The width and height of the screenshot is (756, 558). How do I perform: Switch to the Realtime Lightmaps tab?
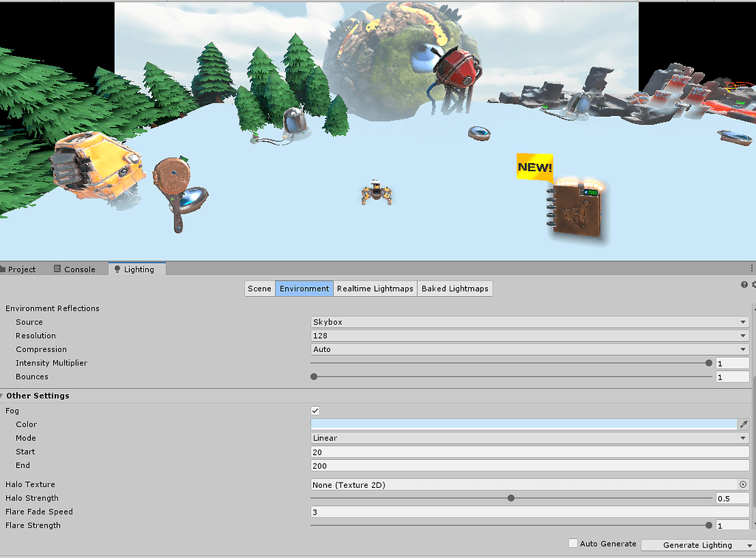click(x=375, y=289)
